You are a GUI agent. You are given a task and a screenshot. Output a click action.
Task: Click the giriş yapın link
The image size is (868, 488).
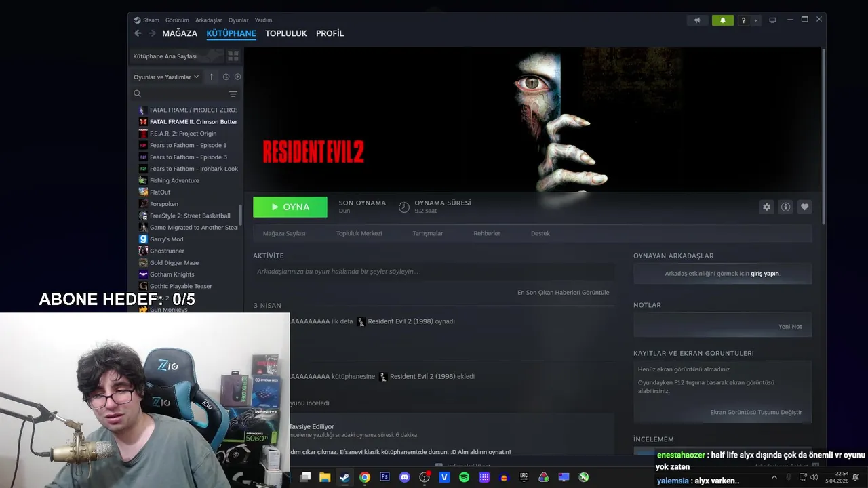tap(765, 274)
